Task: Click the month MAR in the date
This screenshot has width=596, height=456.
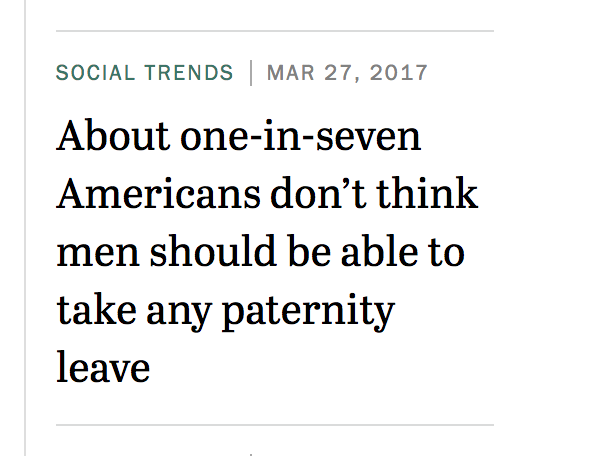Action: point(291,73)
